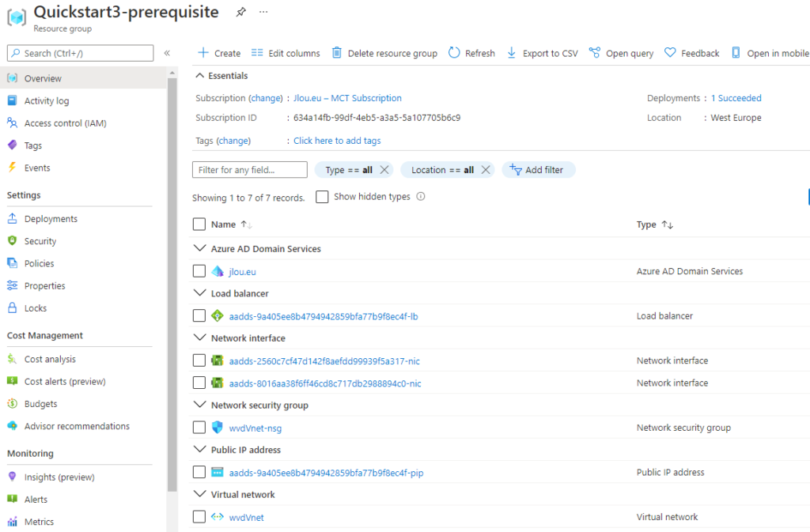
Task: Click the Refresh icon
Action: coord(453,53)
